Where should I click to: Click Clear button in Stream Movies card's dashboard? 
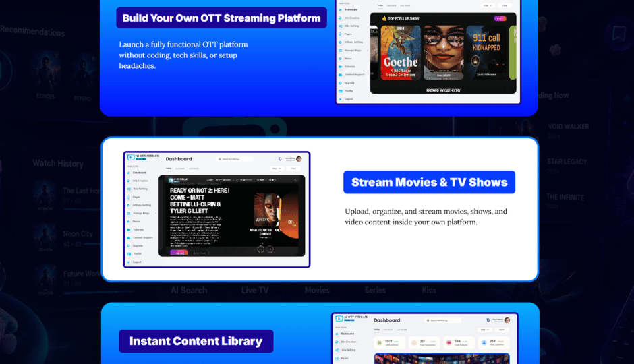[x=293, y=169]
